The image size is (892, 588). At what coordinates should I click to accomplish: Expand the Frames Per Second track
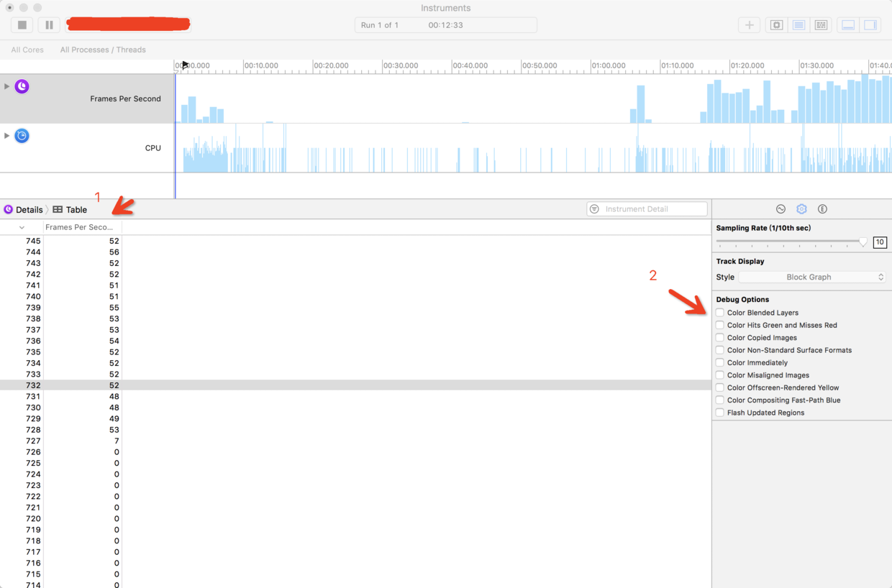click(7, 86)
